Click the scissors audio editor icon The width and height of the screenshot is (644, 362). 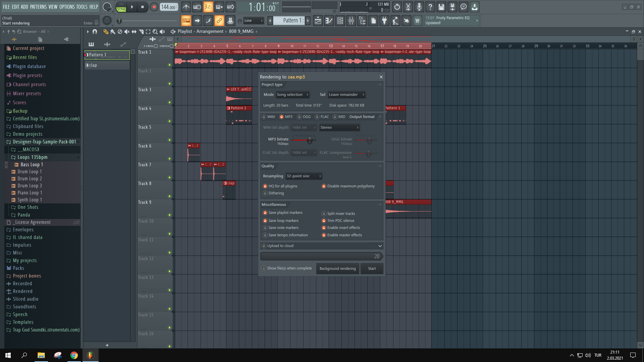pyautogui.click(x=408, y=7)
